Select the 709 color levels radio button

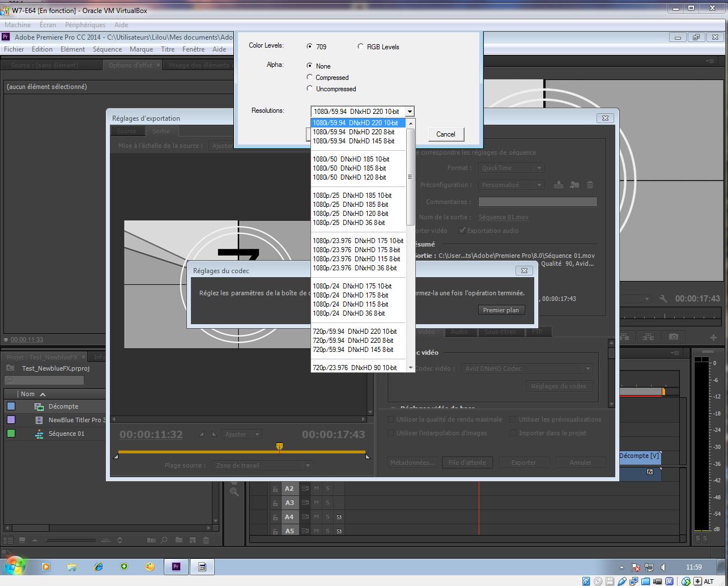click(309, 46)
